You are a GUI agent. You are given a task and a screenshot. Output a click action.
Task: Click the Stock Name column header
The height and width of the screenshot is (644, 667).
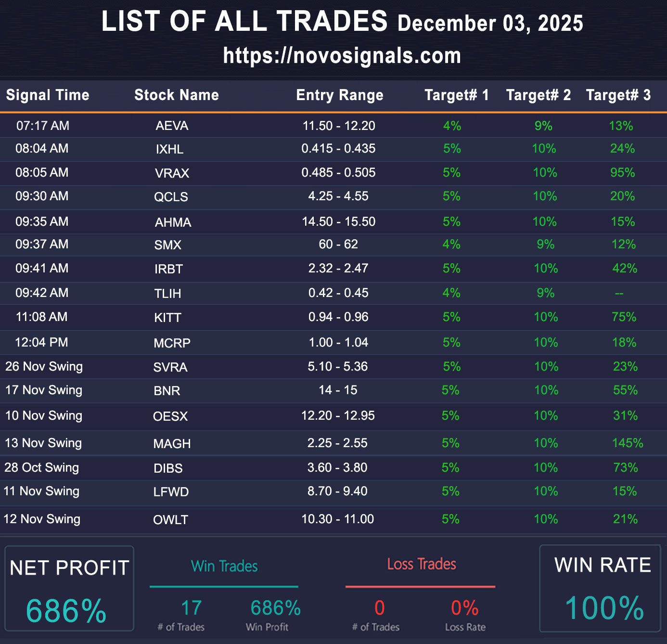pyautogui.click(x=177, y=95)
